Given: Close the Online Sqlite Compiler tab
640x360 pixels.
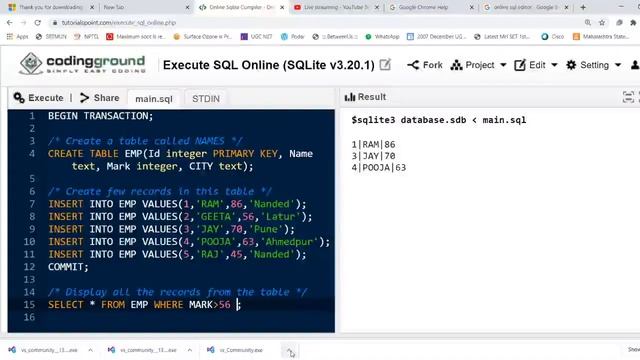Looking at the screenshot, I should click(x=282, y=7).
